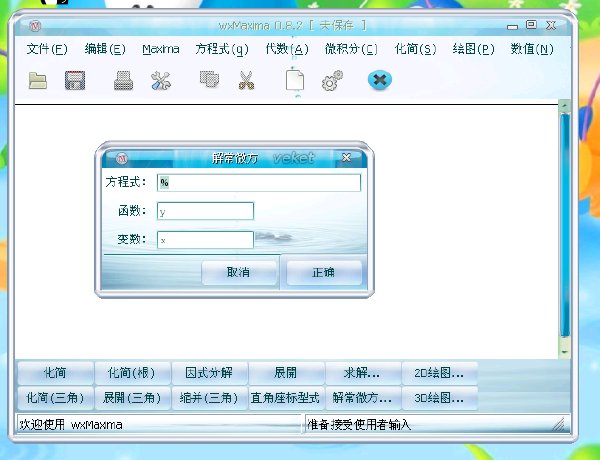Click the 展開 button

tap(286, 373)
